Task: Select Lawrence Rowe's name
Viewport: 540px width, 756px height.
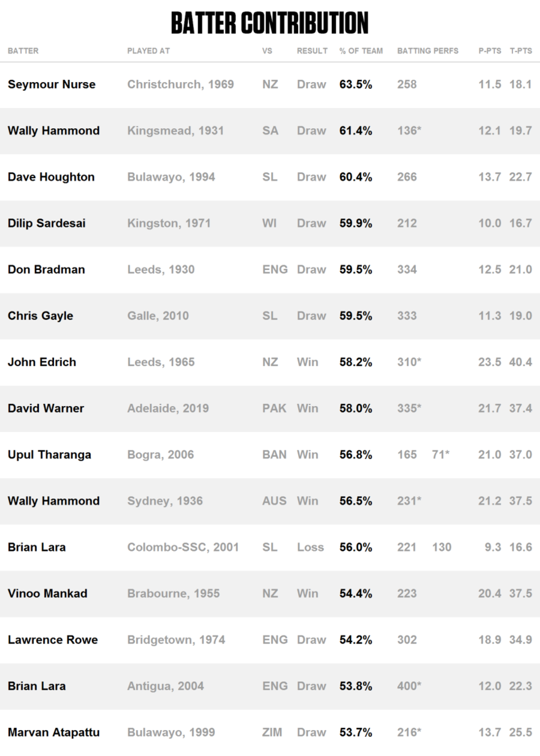Action: click(53, 640)
